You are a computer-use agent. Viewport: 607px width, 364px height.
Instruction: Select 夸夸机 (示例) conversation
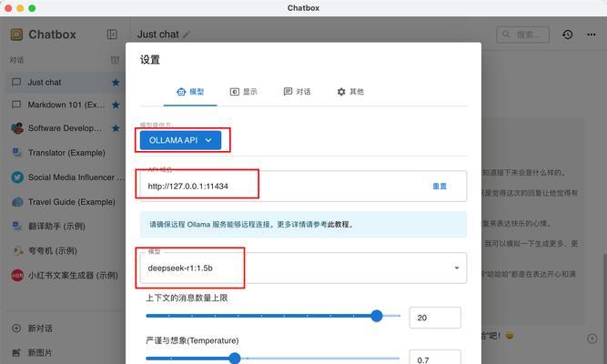pyautogui.click(x=65, y=250)
